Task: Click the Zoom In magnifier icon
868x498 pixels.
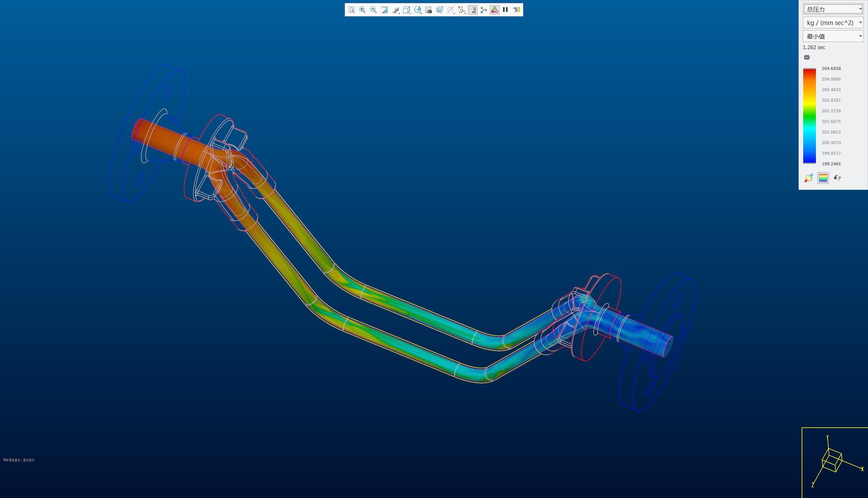Action: (x=362, y=10)
